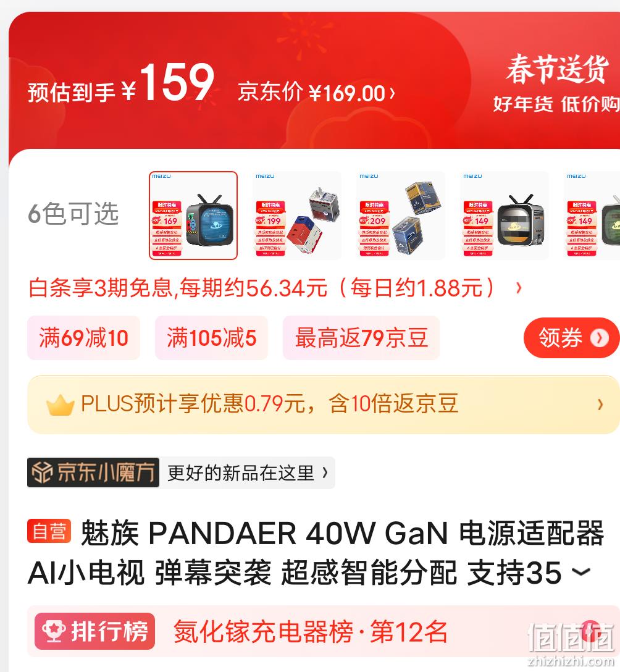Click the 京东小魔方 logo badge
Screen dimensions: 620x672
pyautogui.click(x=93, y=472)
